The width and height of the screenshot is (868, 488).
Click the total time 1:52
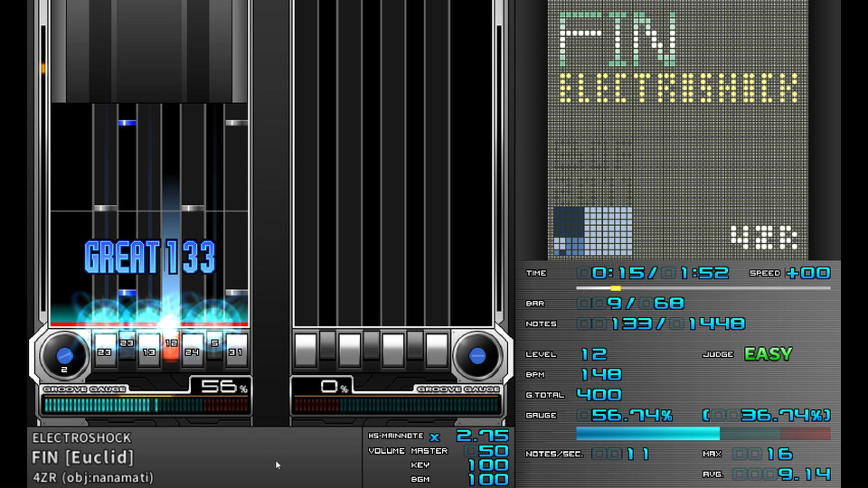click(704, 273)
